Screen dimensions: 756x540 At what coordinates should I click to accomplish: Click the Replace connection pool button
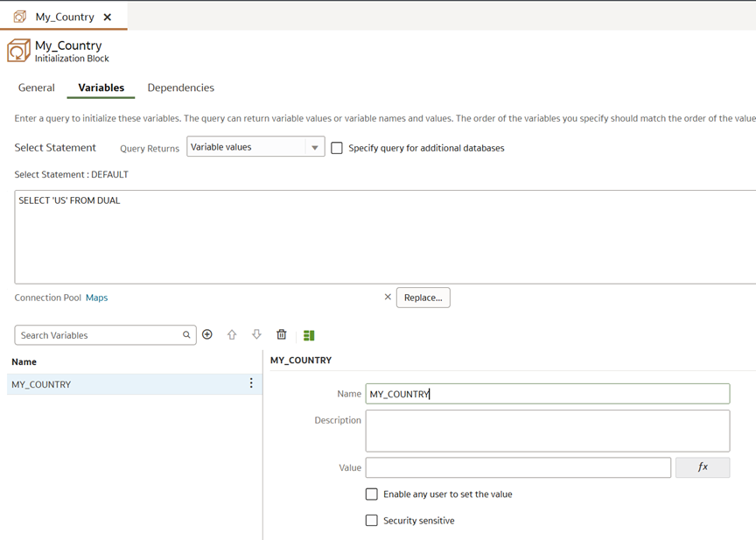pyautogui.click(x=423, y=298)
